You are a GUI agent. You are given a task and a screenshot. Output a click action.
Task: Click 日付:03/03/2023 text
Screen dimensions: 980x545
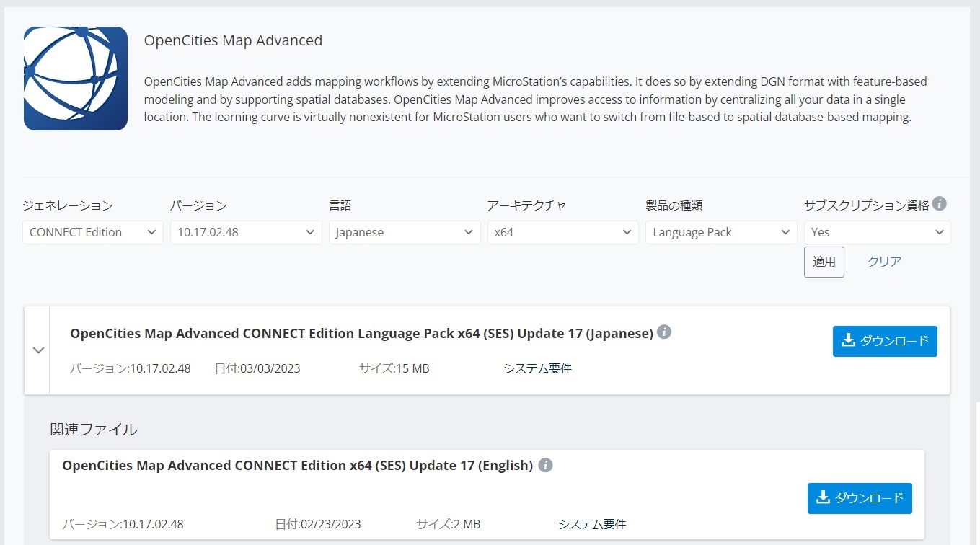[257, 368]
